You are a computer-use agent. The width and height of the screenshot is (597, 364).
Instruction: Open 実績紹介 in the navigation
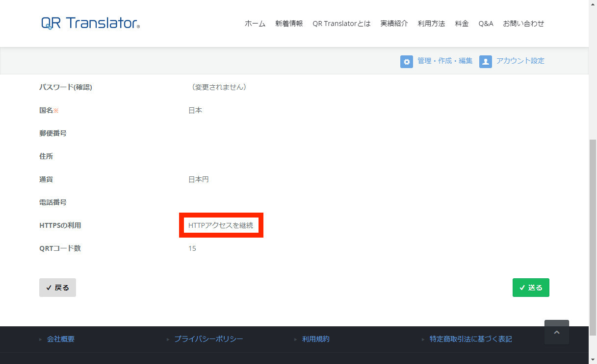click(x=394, y=24)
